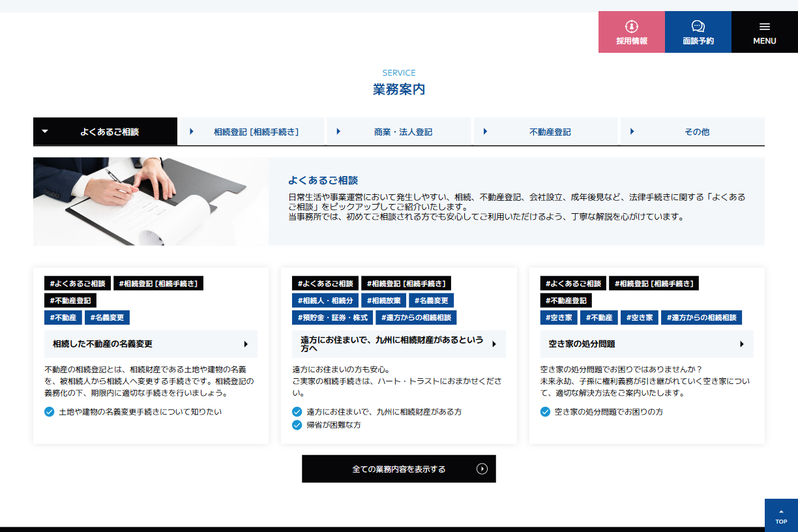Switch to 相続登記 [相続手続き] tab
Screen dimensions: 798x532
(x=252, y=132)
